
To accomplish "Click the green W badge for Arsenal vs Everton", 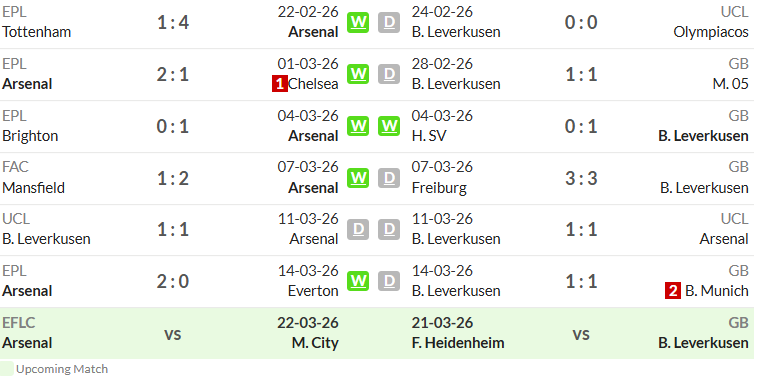I will pos(358,282).
